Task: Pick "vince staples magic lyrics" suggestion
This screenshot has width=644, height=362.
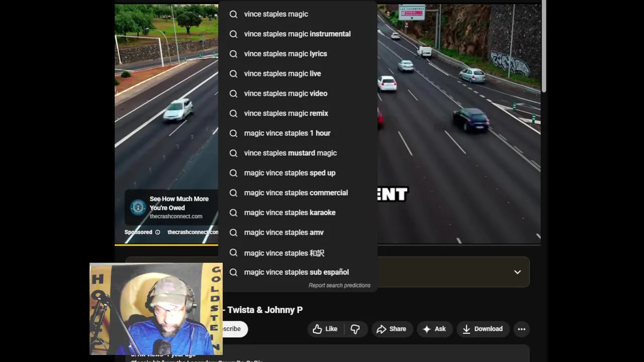Action: [298, 54]
